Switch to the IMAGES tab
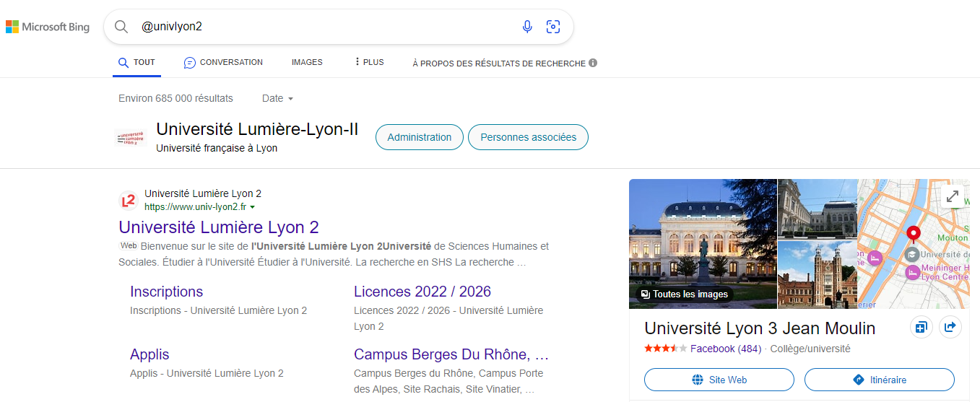The height and width of the screenshot is (402, 980). 307,63
